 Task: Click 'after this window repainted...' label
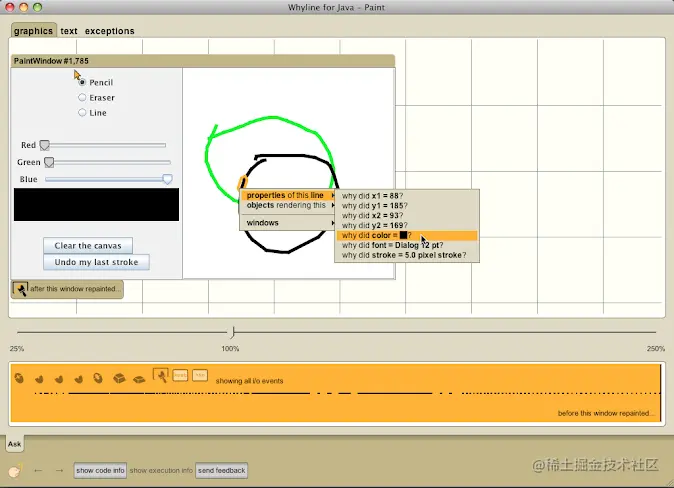[x=75, y=289]
